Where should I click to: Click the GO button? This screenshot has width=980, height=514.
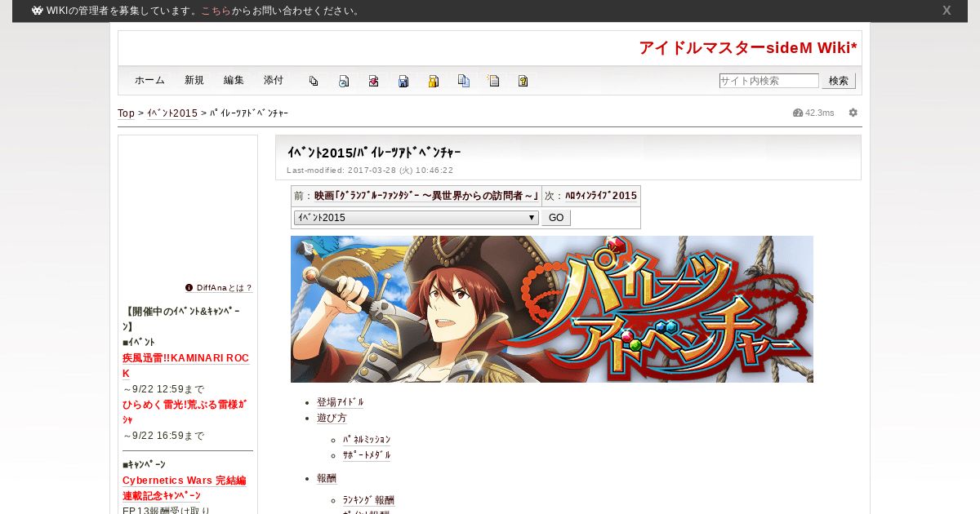tap(556, 218)
